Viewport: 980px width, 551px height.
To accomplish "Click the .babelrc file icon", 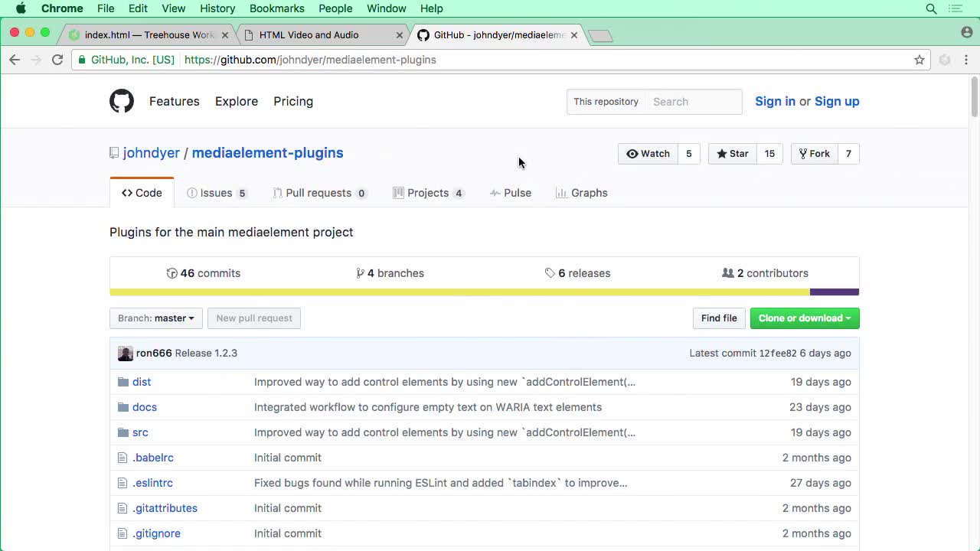I will click(x=122, y=458).
